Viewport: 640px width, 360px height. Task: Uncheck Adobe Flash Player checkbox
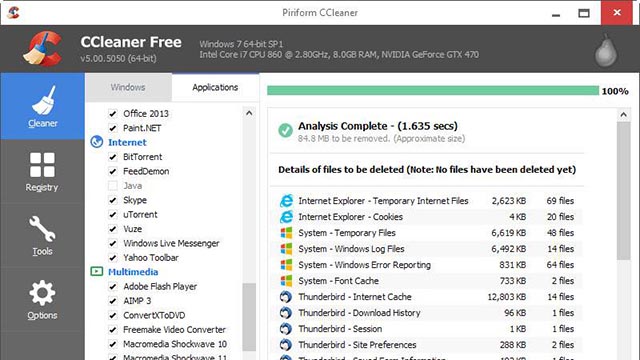point(113,287)
